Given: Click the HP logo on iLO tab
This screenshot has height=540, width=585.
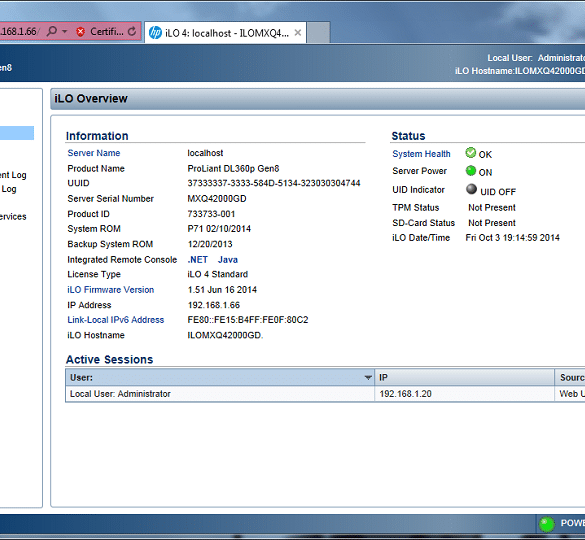Looking at the screenshot, I should 155,33.
